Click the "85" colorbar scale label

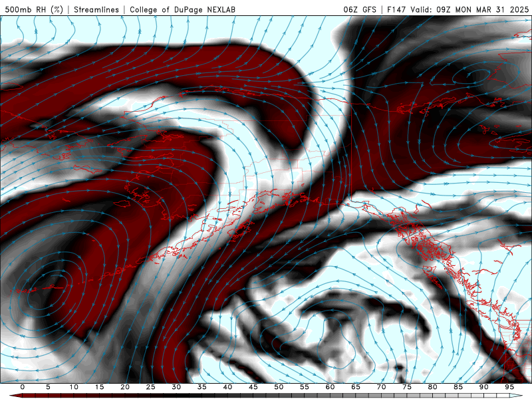point(458,387)
